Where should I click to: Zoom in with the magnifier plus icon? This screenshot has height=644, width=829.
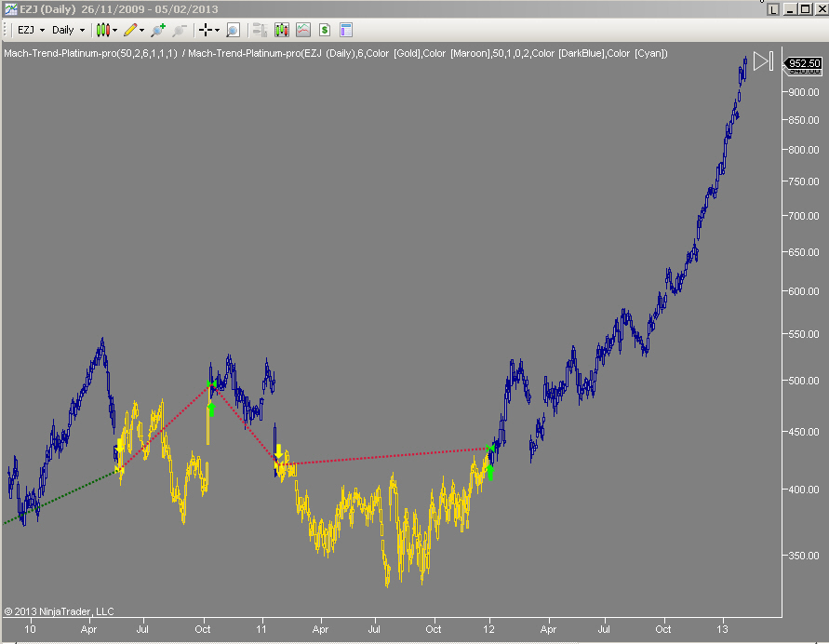click(155, 29)
